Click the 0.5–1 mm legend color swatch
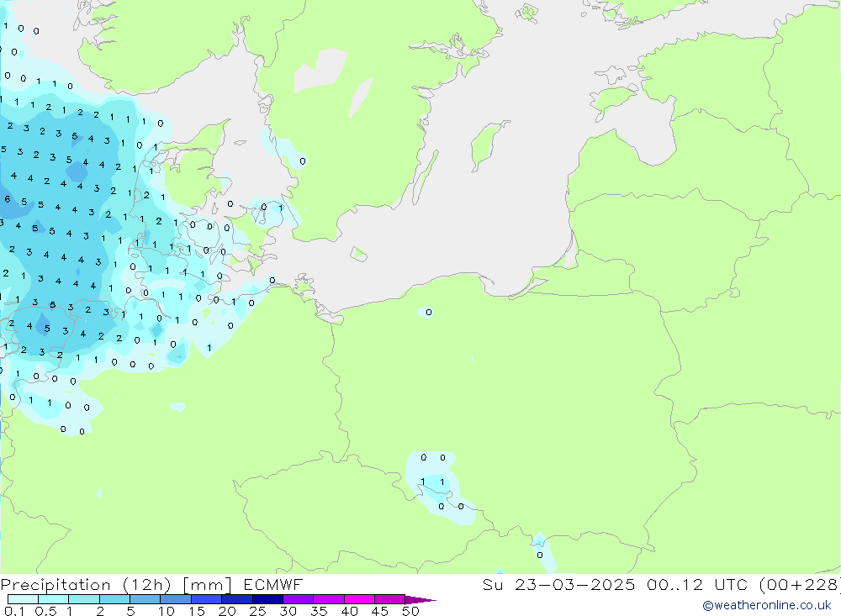841x616 pixels. coord(53,599)
